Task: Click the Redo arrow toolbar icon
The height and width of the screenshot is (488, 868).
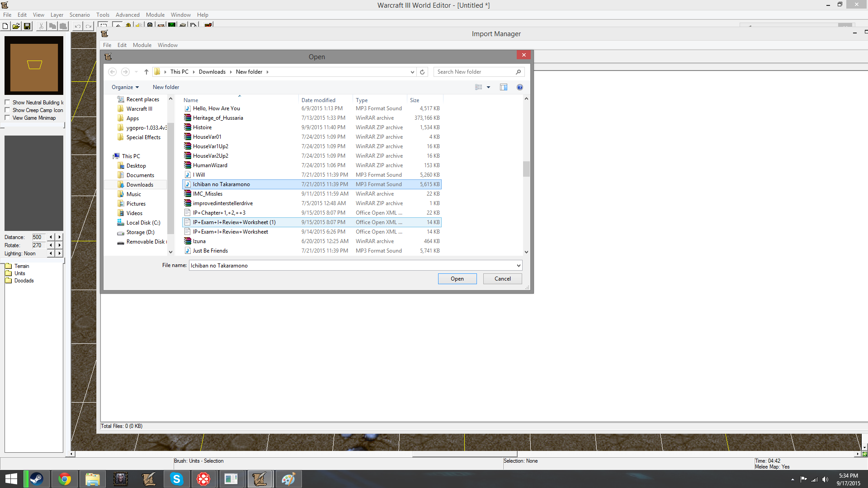Action: [89, 26]
